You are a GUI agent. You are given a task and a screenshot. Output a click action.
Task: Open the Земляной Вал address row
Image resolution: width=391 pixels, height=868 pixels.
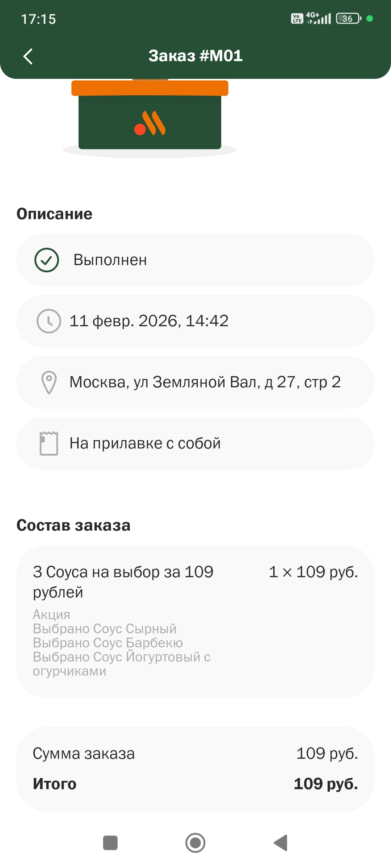195,382
